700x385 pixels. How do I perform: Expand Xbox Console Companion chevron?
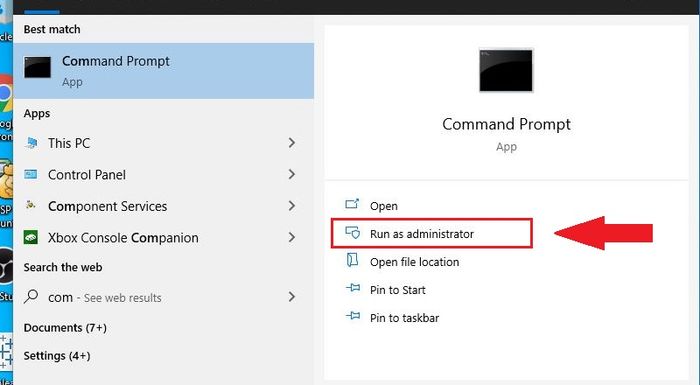point(292,237)
